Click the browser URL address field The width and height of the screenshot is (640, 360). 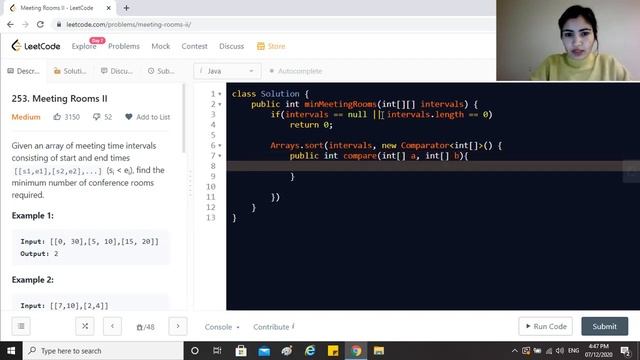[x=273, y=24]
